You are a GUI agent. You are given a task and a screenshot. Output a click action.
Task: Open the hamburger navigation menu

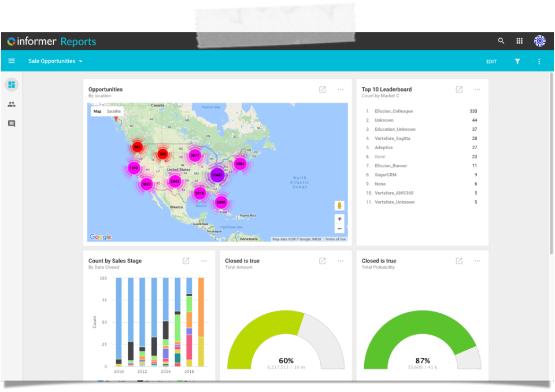tap(12, 61)
